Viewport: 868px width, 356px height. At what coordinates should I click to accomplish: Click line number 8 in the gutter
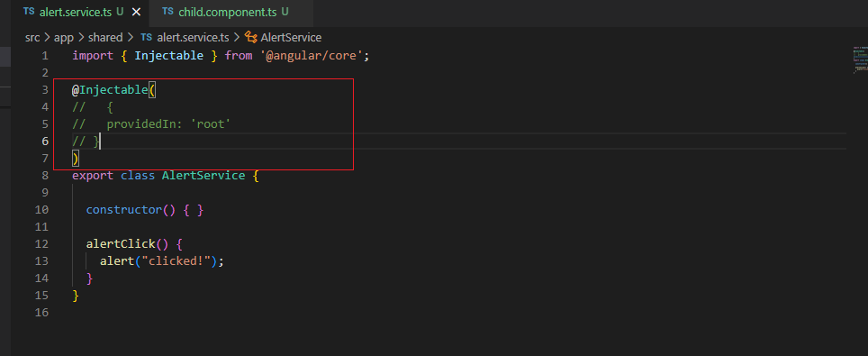[45, 176]
